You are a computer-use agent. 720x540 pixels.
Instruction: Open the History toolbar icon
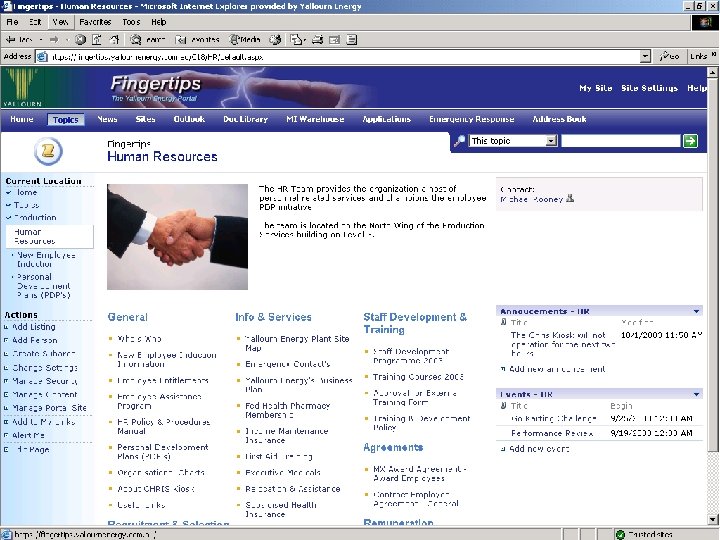(275, 40)
